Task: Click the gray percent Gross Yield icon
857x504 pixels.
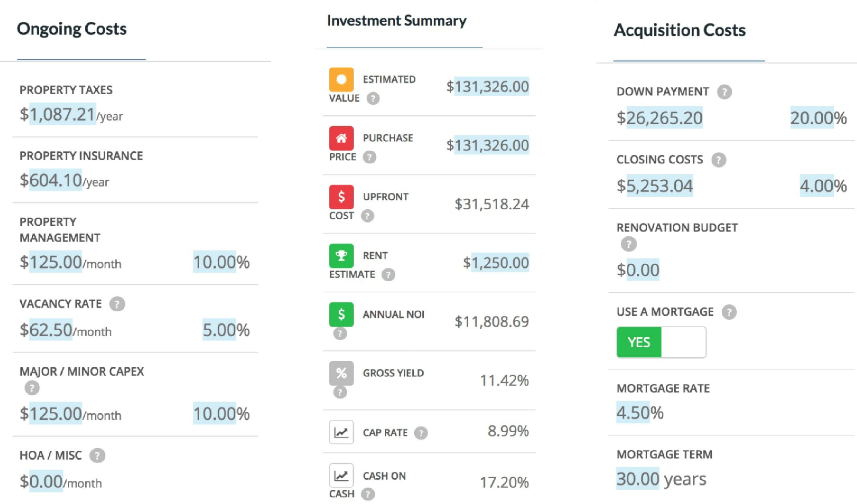Action: [341, 373]
